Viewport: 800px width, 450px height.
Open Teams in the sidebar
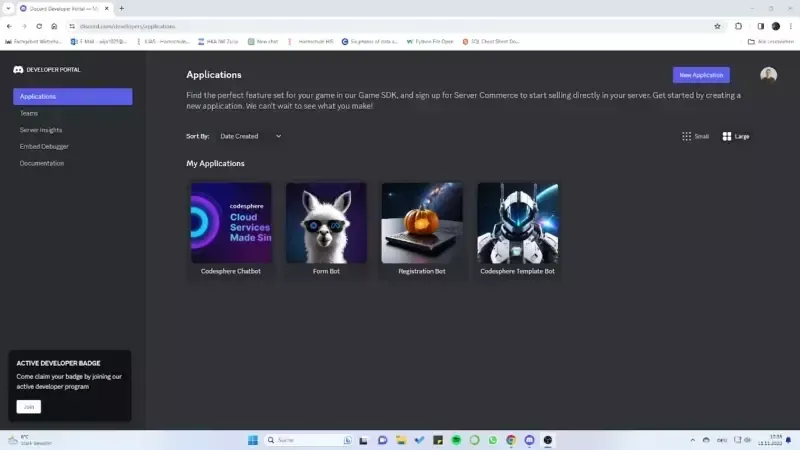click(29, 113)
